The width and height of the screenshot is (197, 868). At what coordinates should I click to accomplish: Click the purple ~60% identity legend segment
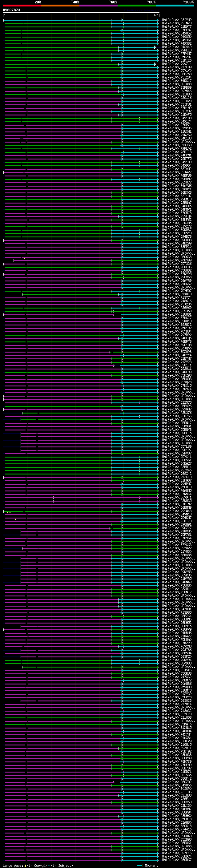click(99, 6)
